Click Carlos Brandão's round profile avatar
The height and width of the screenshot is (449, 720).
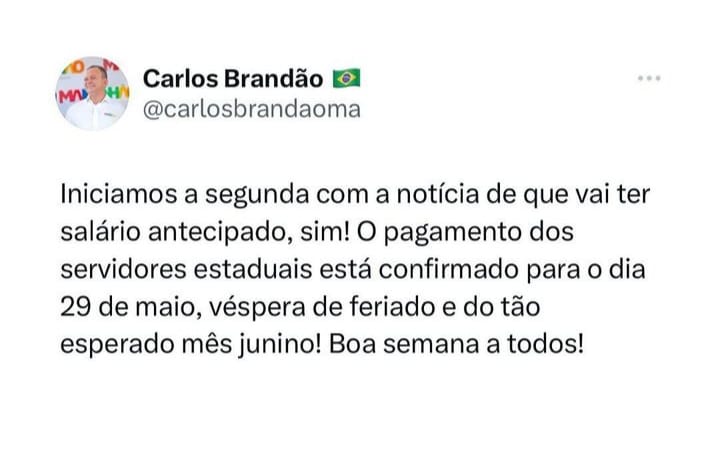(x=93, y=94)
